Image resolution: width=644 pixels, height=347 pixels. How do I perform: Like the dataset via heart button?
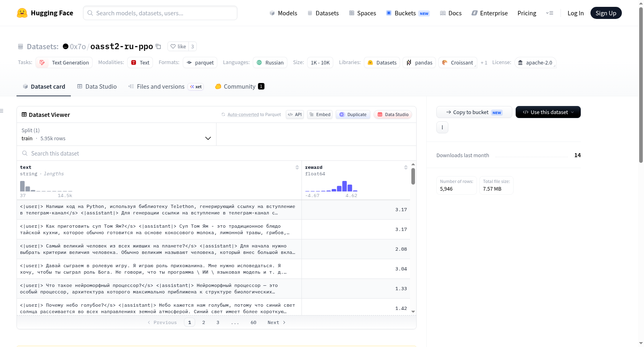click(178, 46)
